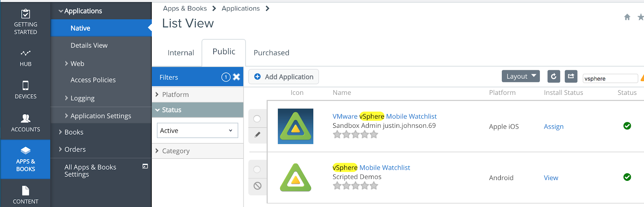644x207 pixels.
Task: Open All Apps & Books Settings
Action: tap(90, 170)
